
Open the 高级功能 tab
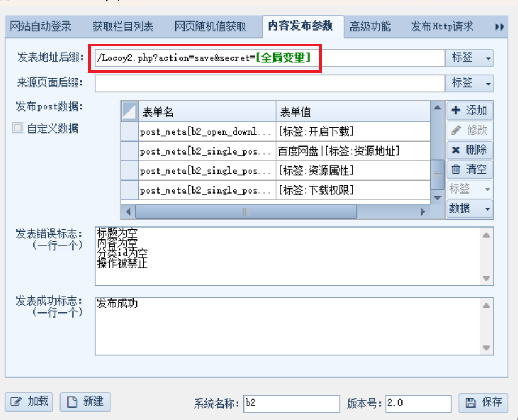[x=370, y=27]
